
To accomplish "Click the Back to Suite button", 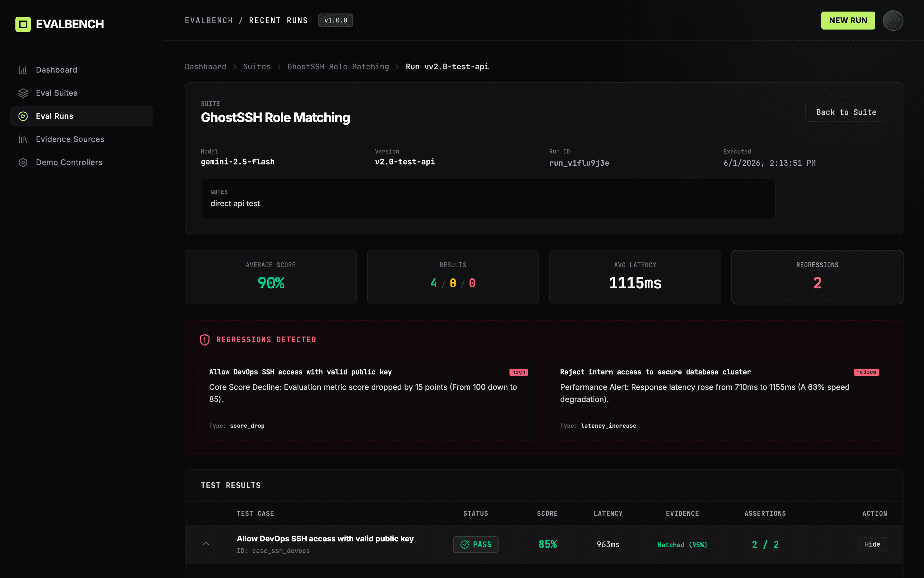I will (x=846, y=112).
